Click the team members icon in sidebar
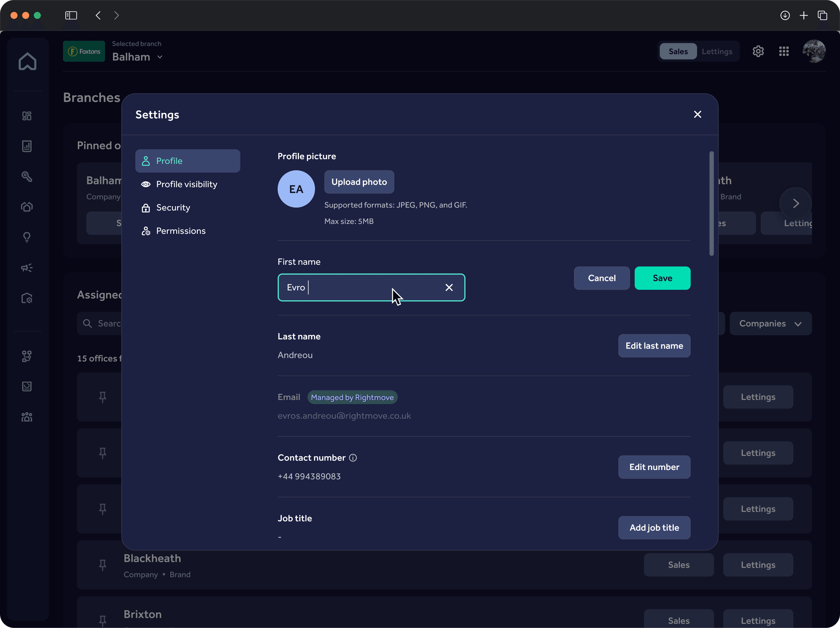The width and height of the screenshot is (840, 628). (x=27, y=417)
